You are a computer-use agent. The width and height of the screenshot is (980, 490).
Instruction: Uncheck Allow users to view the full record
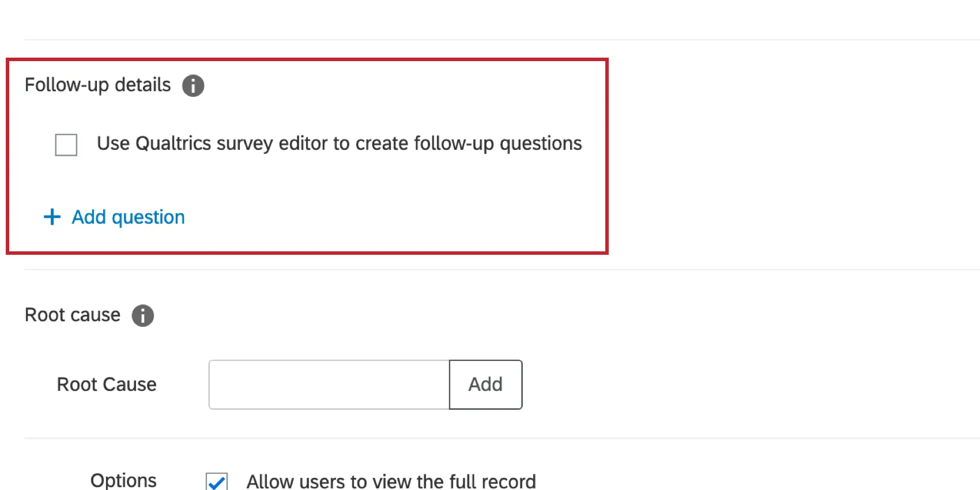(x=216, y=483)
